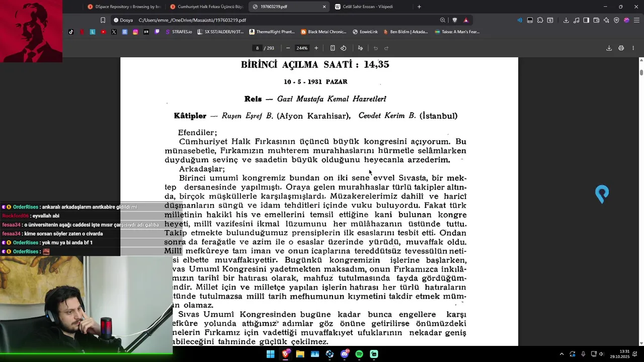Click the address bar file path

tap(192, 20)
